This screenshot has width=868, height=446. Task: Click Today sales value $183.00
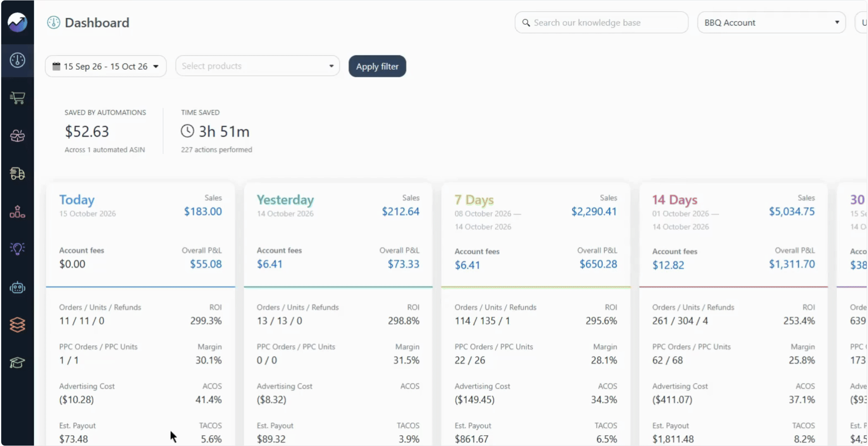point(203,211)
